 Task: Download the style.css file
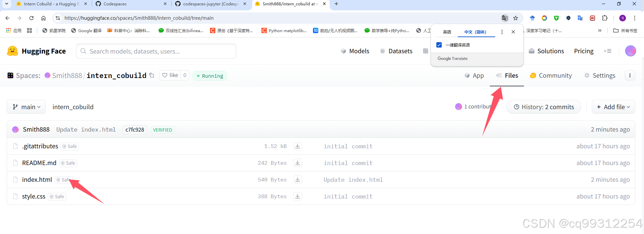(x=298, y=196)
